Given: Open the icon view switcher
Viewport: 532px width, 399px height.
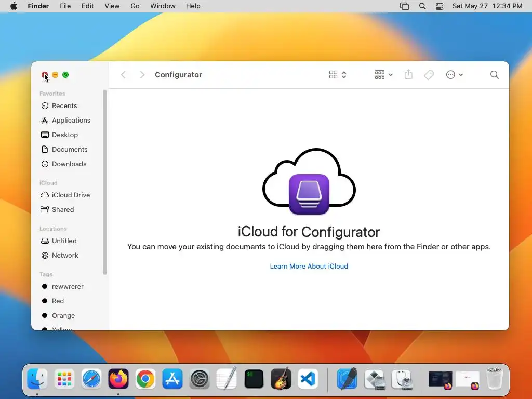Looking at the screenshot, I should pyautogui.click(x=338, y=75).
